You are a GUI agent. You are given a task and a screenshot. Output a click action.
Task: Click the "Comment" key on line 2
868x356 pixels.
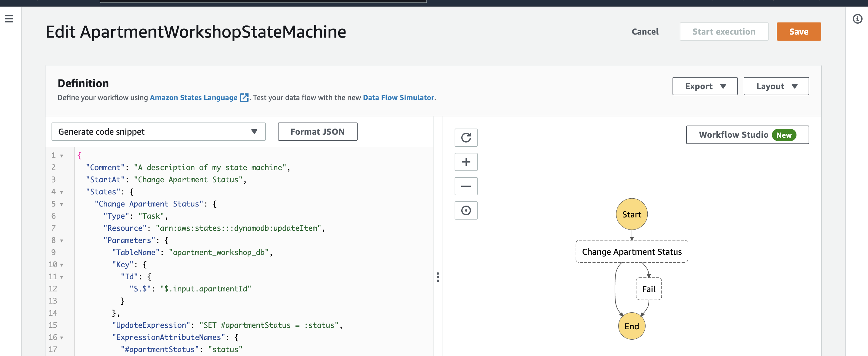pyautogui.click(x=105, y=168)
